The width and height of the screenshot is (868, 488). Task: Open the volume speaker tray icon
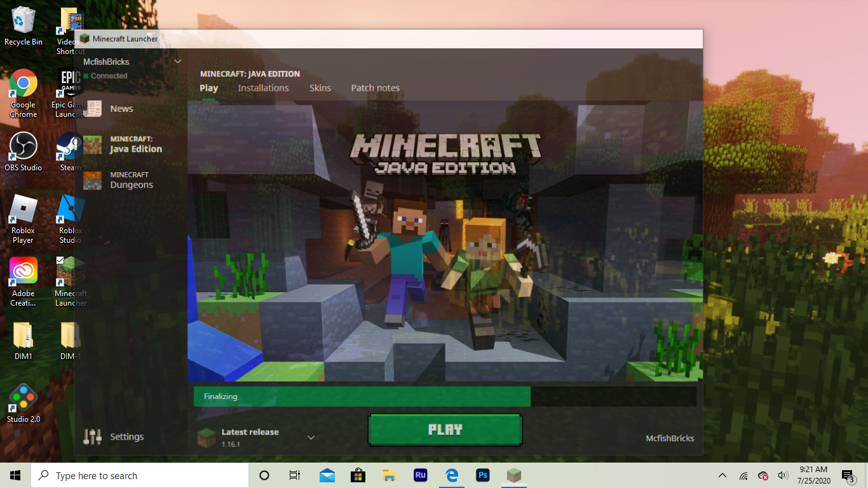783,475
